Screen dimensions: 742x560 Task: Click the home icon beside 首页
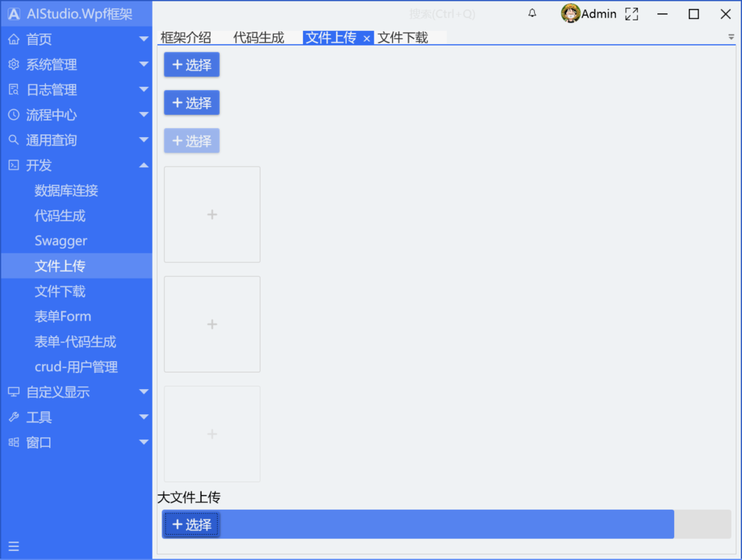14,39
